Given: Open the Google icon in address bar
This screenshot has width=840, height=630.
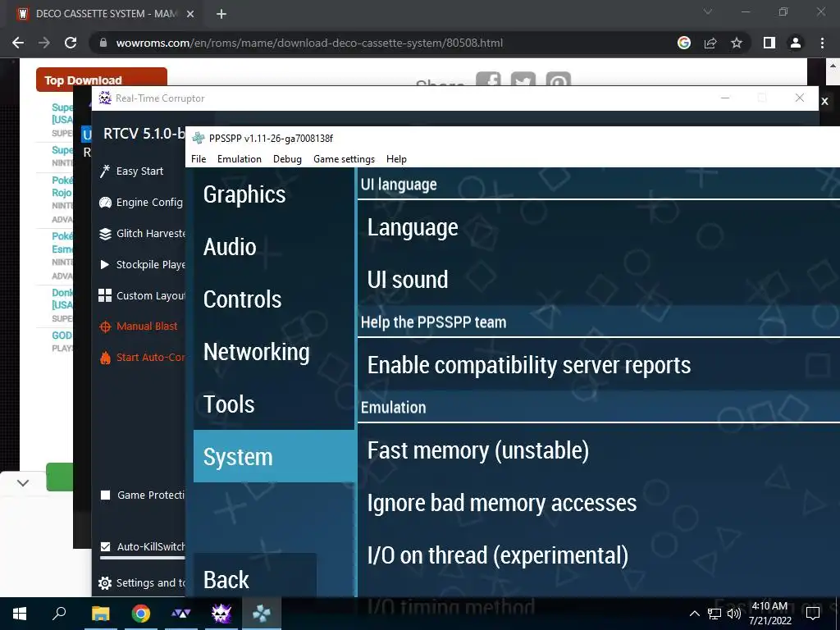Looking at the screenshot, I should click(x=684, y=43).
